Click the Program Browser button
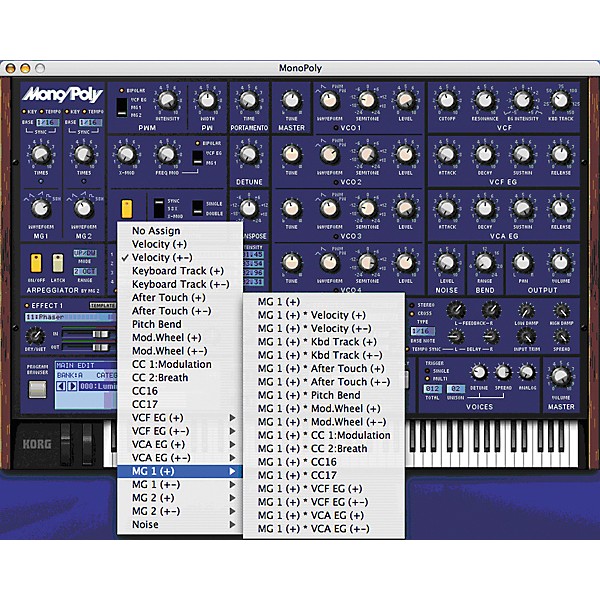Viewport: 600px width, 600px height. tap(37, 389)
